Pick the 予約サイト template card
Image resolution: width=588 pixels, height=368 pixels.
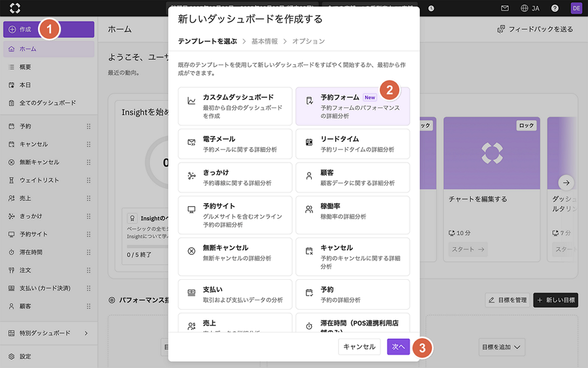[x=235, y=215]
